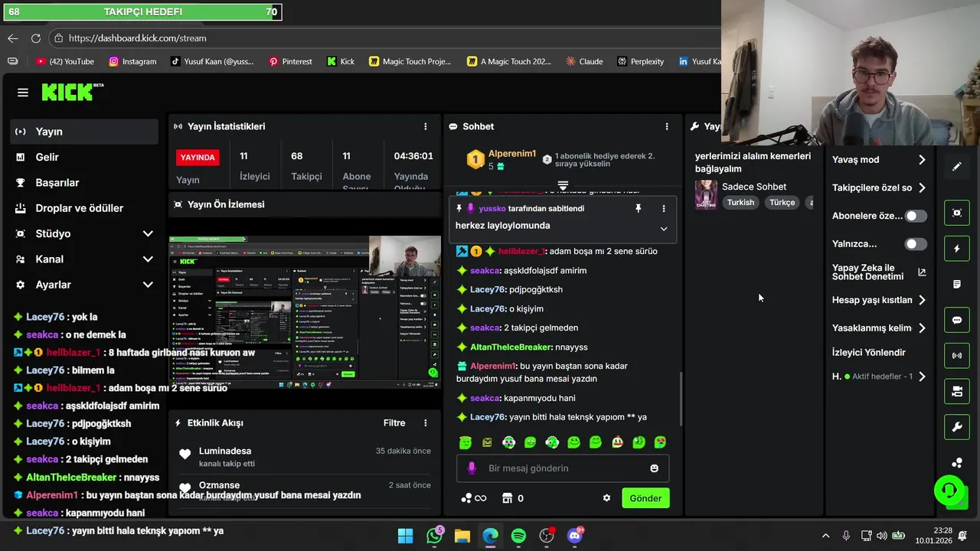Click the Turkish tag chip

[740, 203]
